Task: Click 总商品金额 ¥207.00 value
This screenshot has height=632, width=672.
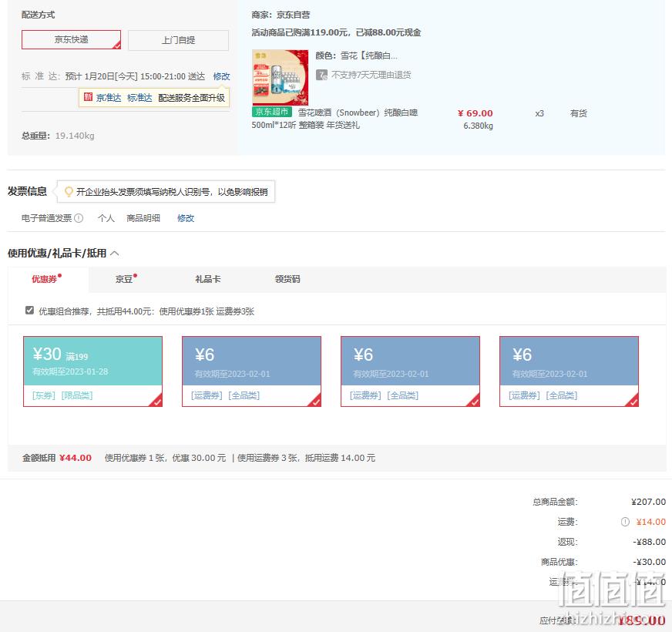Action: [x=648, y=502]
